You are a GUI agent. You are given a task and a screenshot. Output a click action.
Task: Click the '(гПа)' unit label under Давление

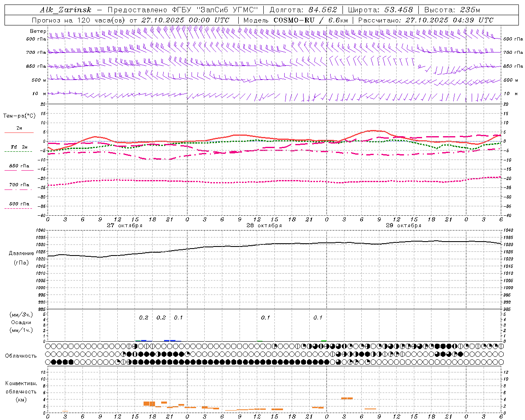[x=21, y=262]
